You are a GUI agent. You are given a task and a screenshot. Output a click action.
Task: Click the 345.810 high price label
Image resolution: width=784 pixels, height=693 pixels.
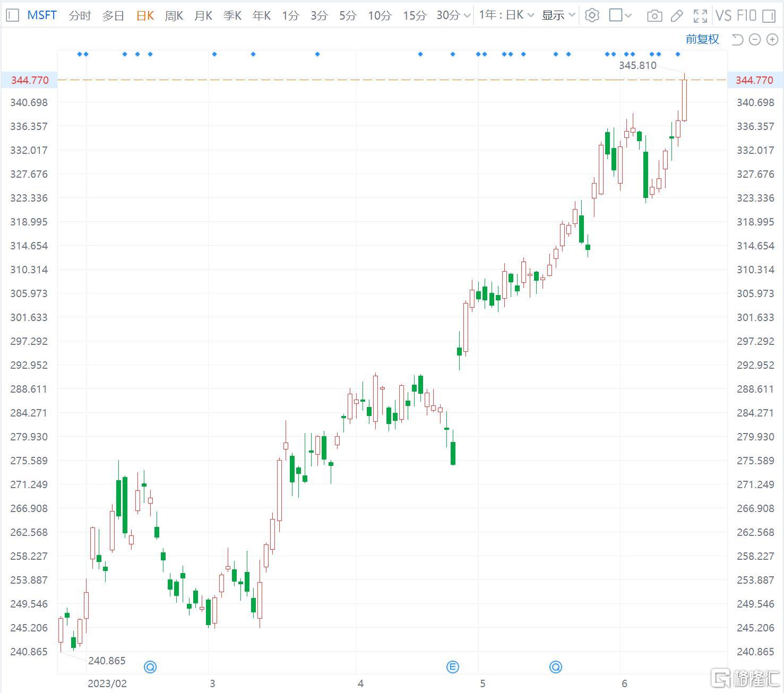coord(637,66)
